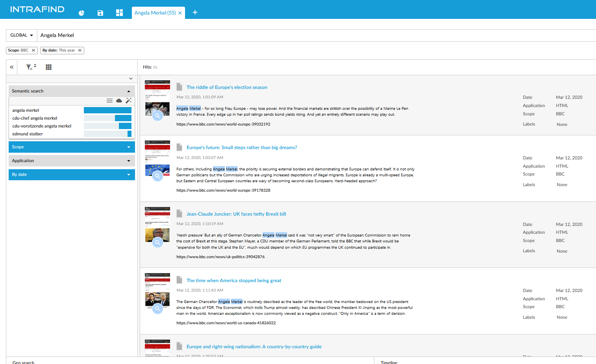Screen dimensions: 596x364
Task: Open Europe and right-wing nationalism guide
Action: click(254, 347)
